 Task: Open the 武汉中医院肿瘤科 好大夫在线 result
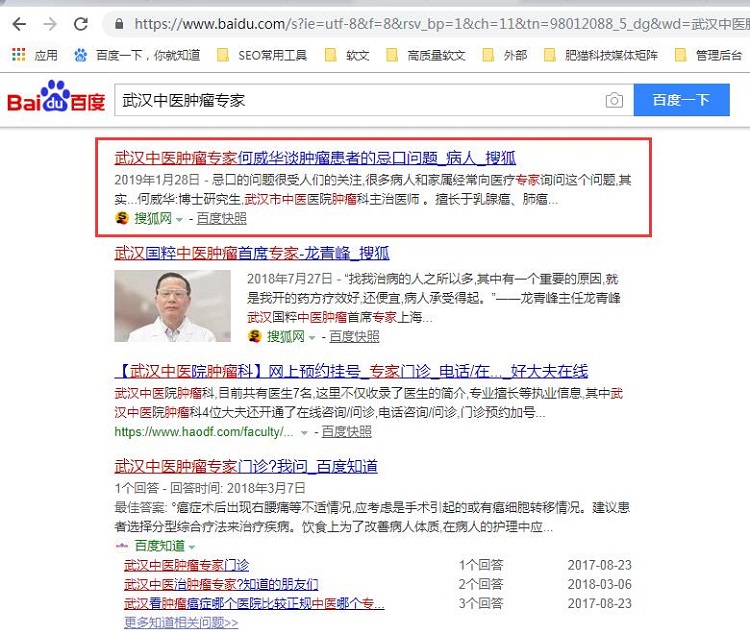(x=352, y=371)
